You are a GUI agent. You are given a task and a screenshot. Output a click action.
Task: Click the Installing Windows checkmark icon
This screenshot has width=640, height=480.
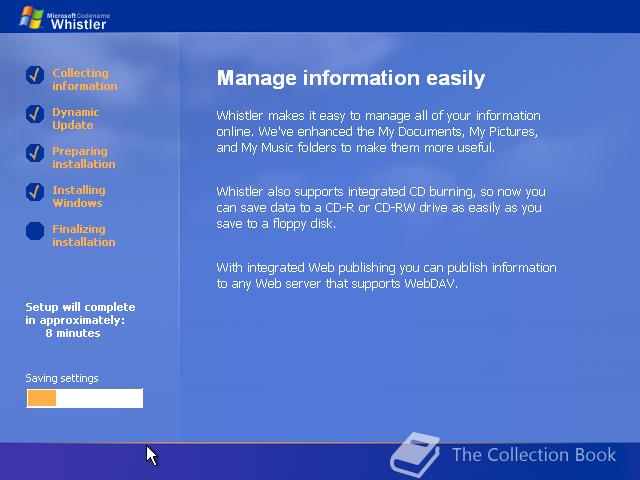pyautogui.click(x=35, y=192)
